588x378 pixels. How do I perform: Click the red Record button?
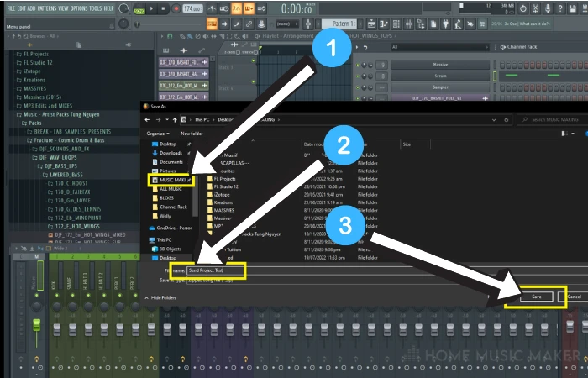point(176,8)
